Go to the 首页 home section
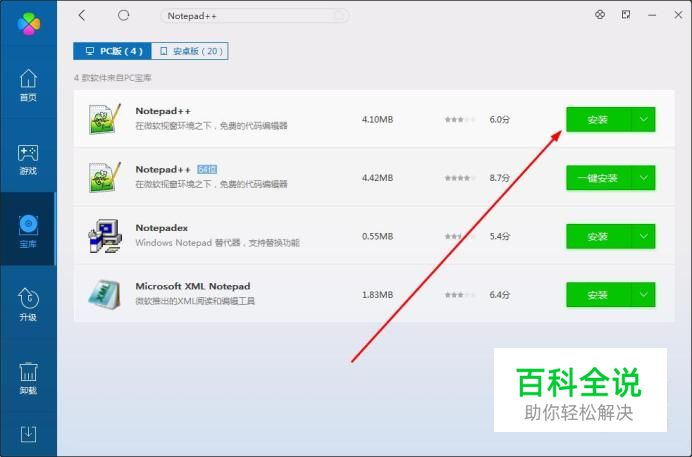The height and width of the screenshot is (457, 692). 28,85
